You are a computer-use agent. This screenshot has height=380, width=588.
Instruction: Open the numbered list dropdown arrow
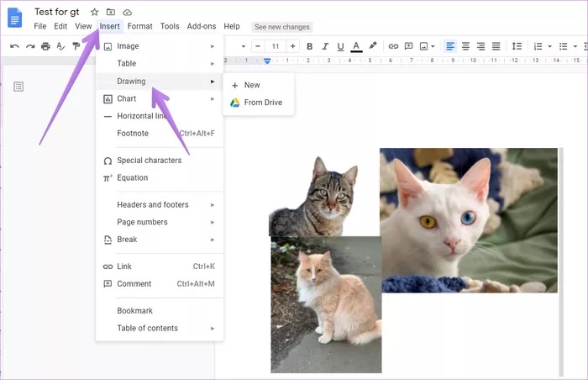(549, 46)
